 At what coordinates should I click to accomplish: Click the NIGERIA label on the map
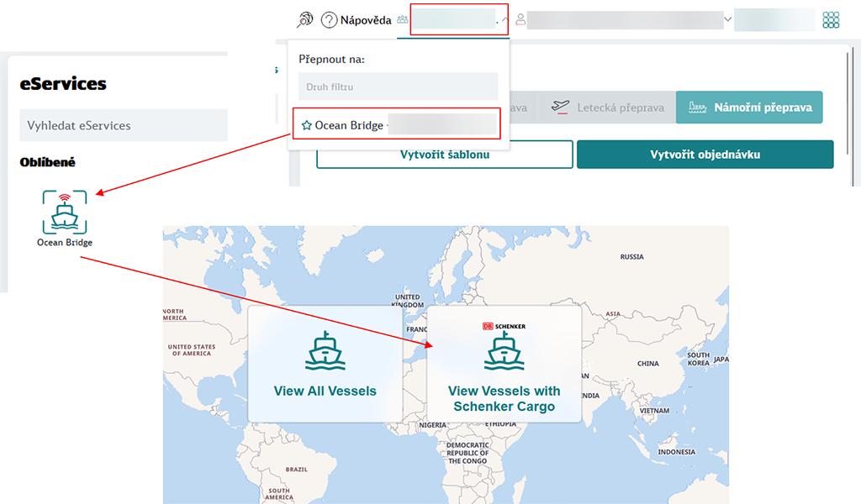[x=433, y=425]
